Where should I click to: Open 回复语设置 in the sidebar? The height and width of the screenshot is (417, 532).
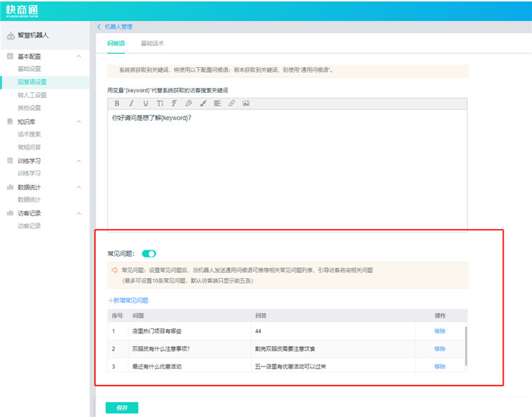click(32, 82)
